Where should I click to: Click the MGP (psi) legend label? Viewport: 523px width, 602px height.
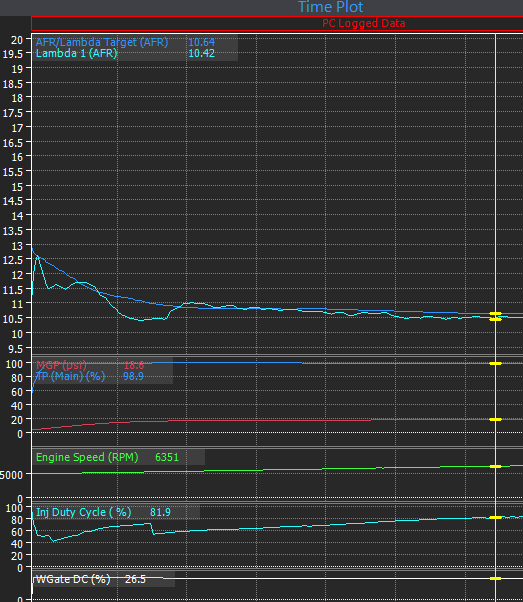click(61, 365)
